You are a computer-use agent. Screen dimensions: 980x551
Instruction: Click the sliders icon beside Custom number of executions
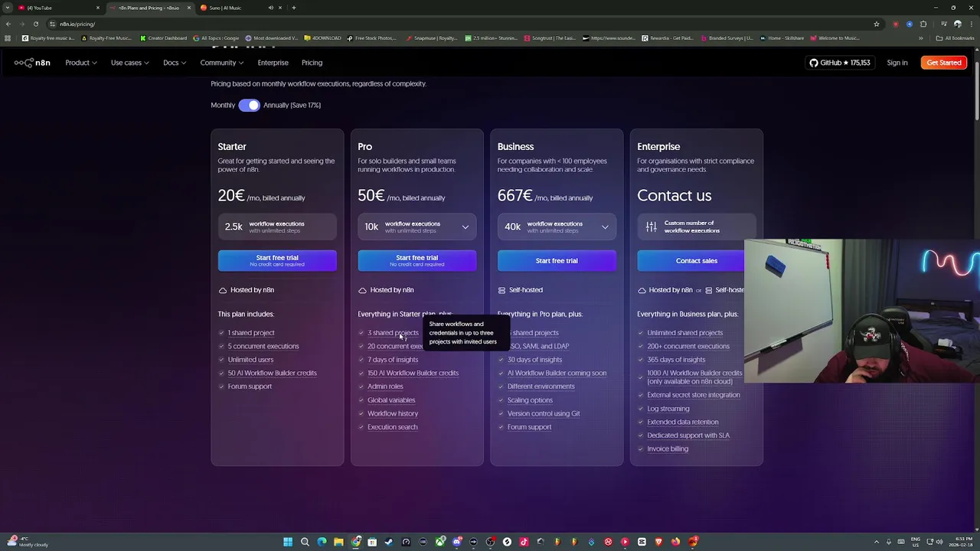tap(651, 227)
